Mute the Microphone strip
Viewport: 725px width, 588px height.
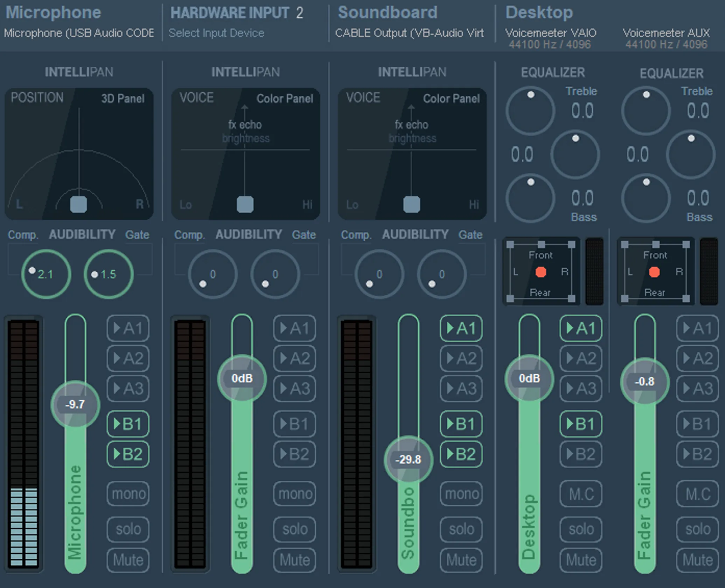pyautogui.click(x=128, y=560)
